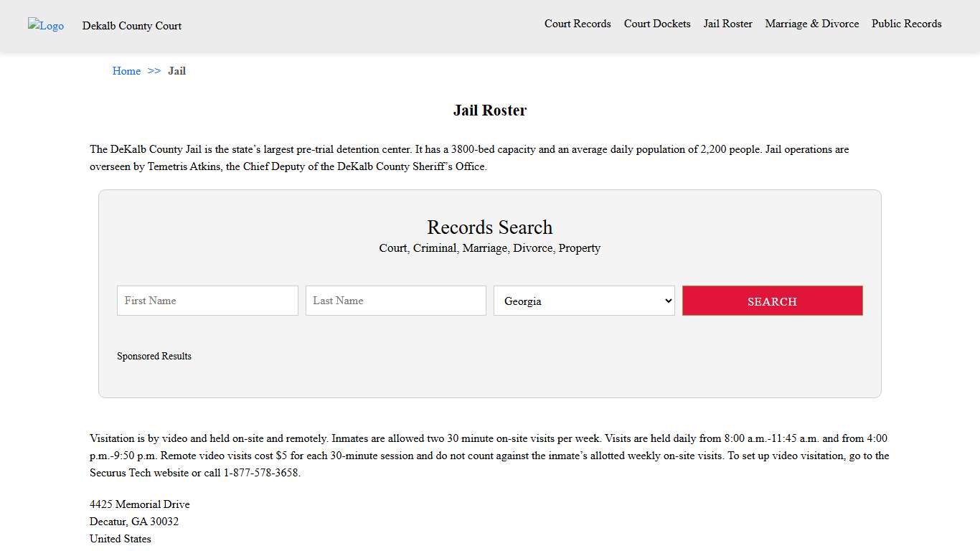The image size is (980, 551).
Task: Click the Jail breadcrumb item
Action: click(x=176, y=71)
